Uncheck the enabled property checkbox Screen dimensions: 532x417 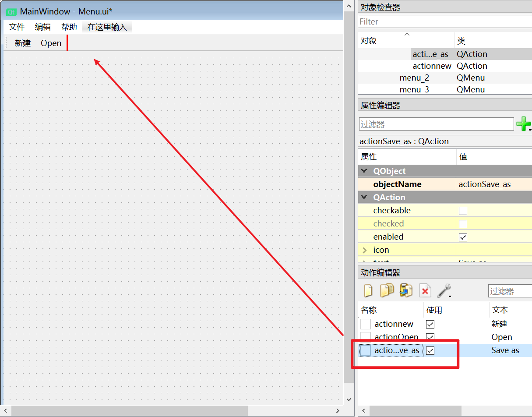click(463, 237)
